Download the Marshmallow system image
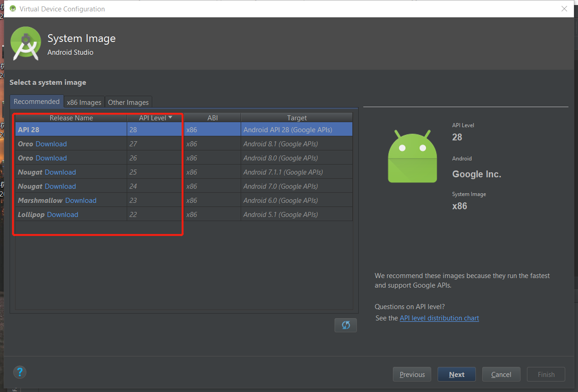 (x=81, y=200)
